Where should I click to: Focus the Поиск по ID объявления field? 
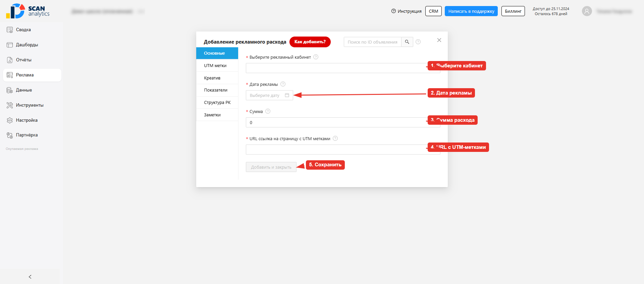click(372, 42)
